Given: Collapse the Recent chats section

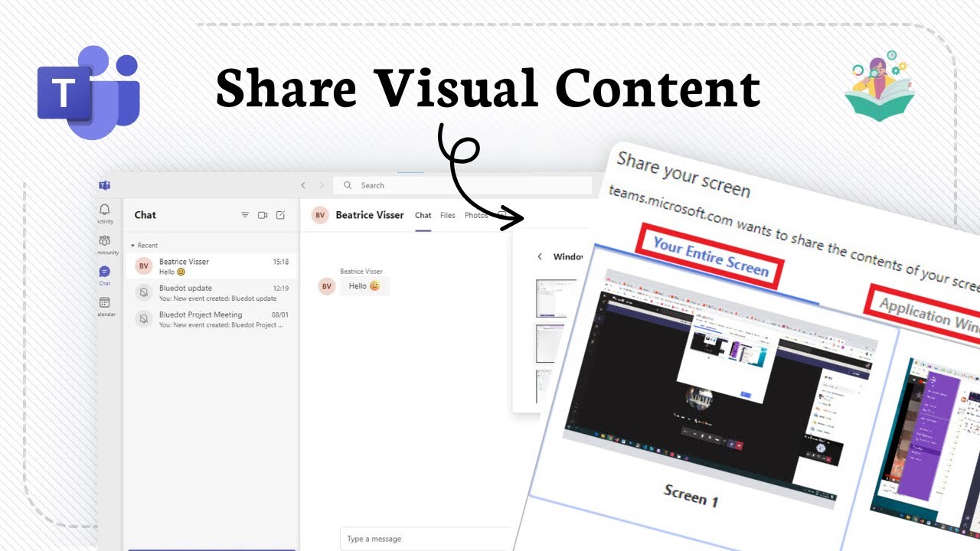Looking at the screenshot, I should point(144,246).
